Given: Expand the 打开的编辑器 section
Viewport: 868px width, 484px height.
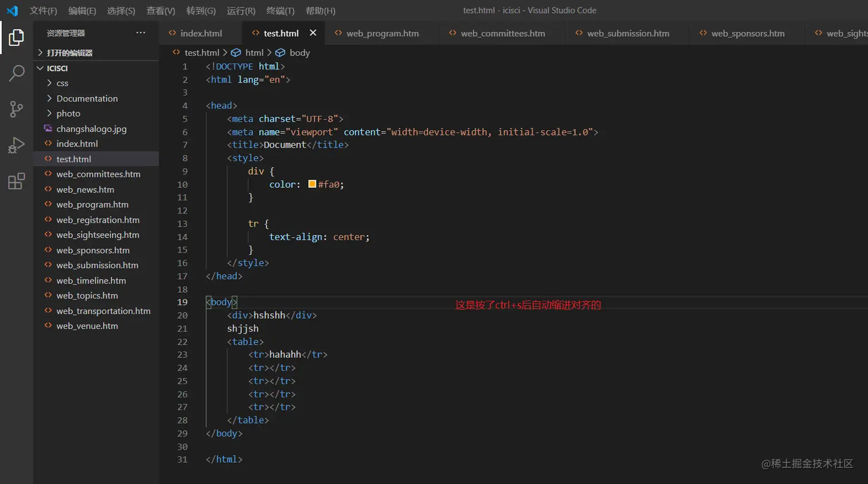Looking at the screenshot, I should tap(96, 53).
